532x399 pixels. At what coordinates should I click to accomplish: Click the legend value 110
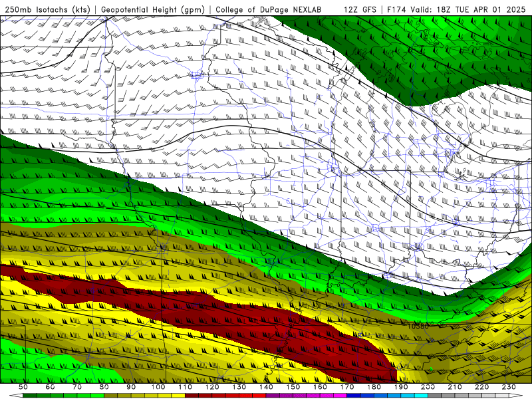click(x=185, y=387)
